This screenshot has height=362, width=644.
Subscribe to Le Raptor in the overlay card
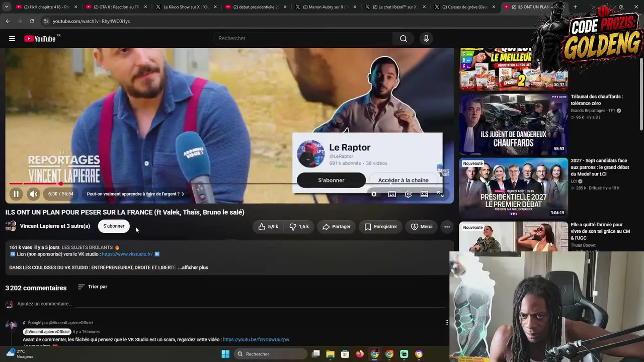[331, 180]
